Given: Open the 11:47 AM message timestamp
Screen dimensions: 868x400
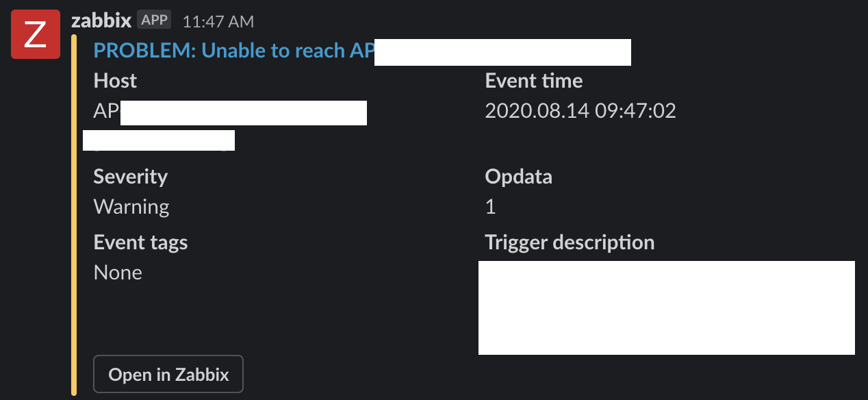Looking at the screenshot, I should 218,22.
